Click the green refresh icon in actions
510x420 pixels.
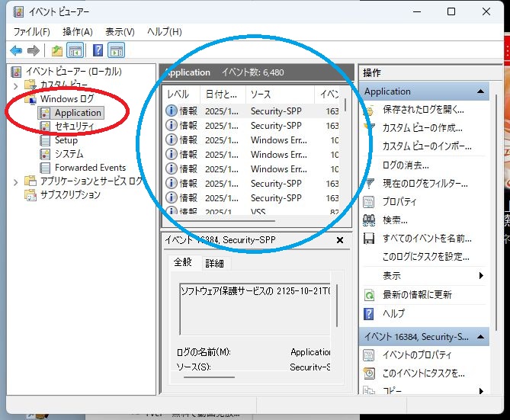coord(369,295)
